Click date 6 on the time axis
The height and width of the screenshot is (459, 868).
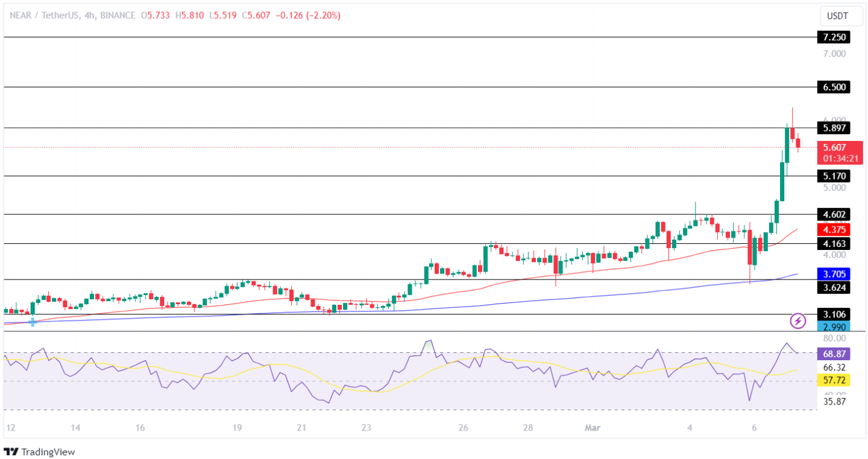tap(755, 428)
